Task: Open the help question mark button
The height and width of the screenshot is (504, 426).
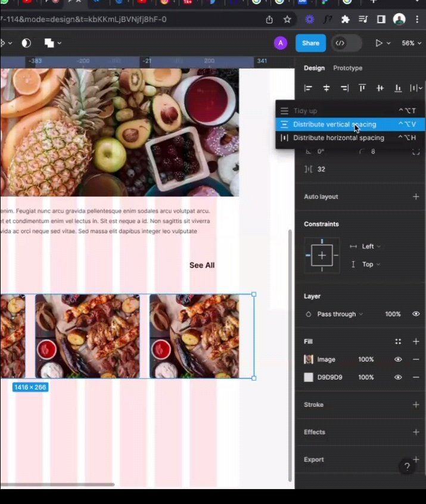Action: click(407, 466)
